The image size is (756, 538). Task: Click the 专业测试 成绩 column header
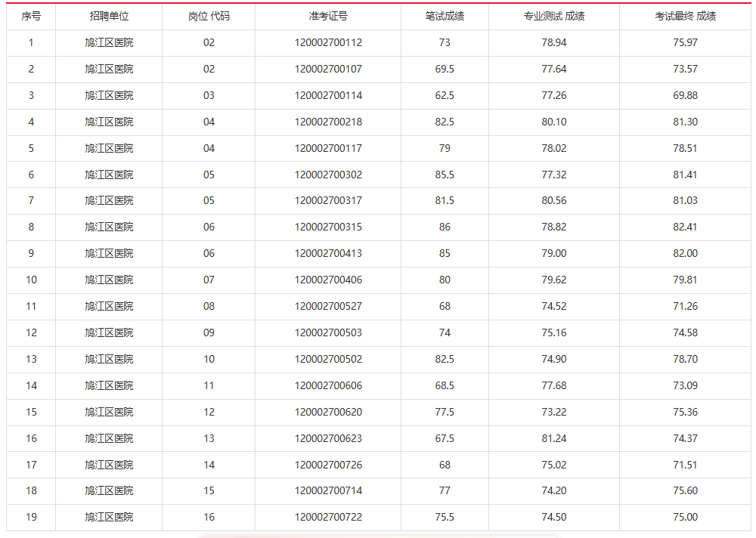point(553,17)
